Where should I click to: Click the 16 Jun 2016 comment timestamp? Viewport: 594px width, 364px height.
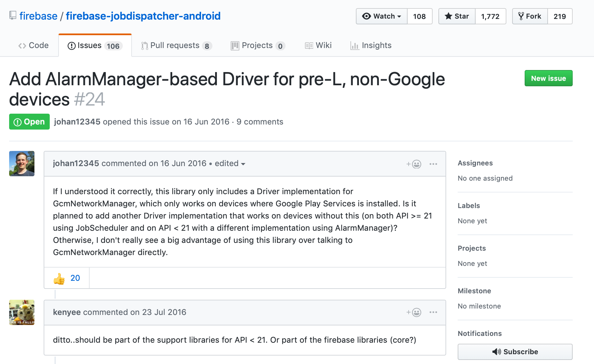183,163
